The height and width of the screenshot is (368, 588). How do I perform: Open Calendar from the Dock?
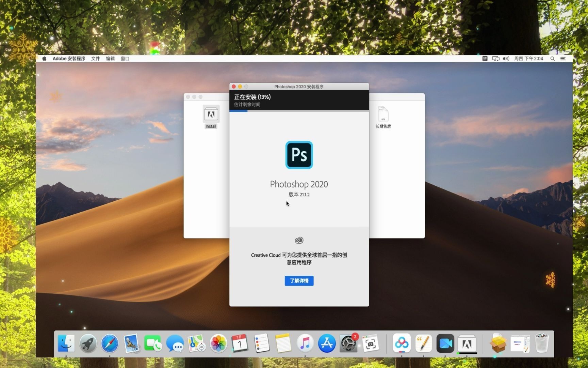pyautogui.click(x=240, y=343)
